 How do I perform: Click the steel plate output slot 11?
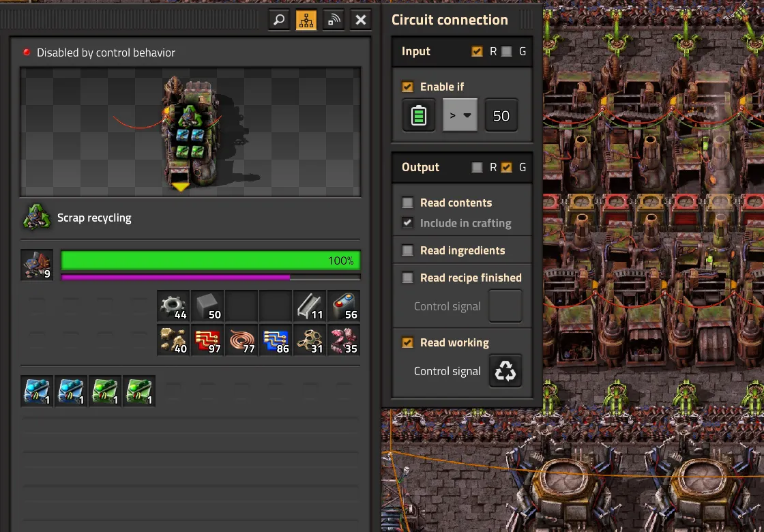tap(310, 306)
